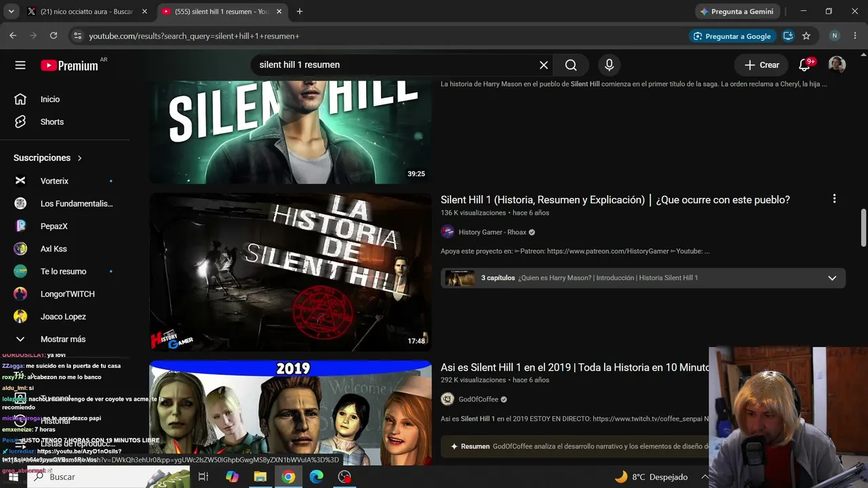868x488 pixels.
Task: Open more actions for Silent Hill 1 Historia video
Action: coord(834,199)
